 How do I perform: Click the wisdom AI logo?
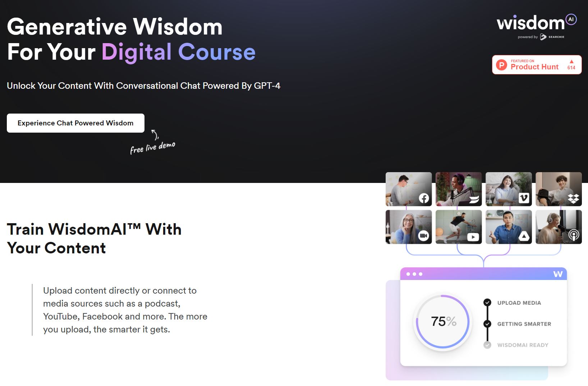tap(537, 23)
